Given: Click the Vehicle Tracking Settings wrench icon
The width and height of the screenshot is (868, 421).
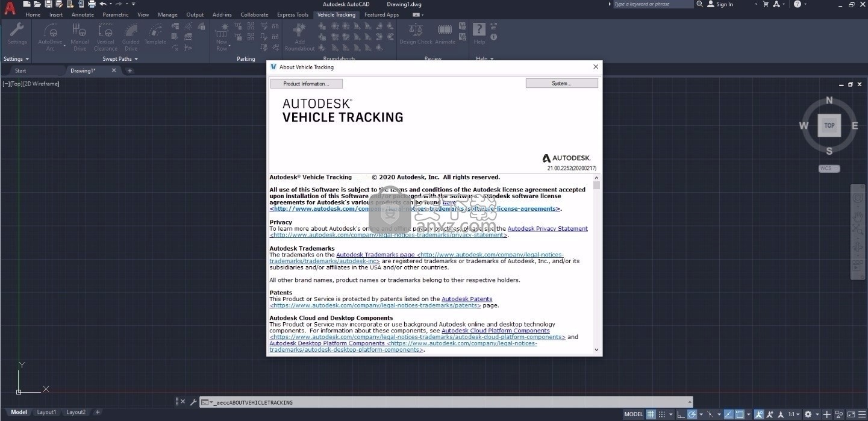Looking at the screenshot, I should tap(17, 30).
